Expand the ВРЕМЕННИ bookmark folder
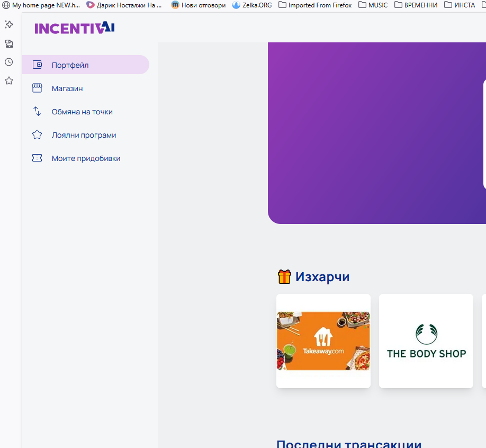The height and width of the screenshot is (448, 486). pyautogui.click(x=416, y=5)
